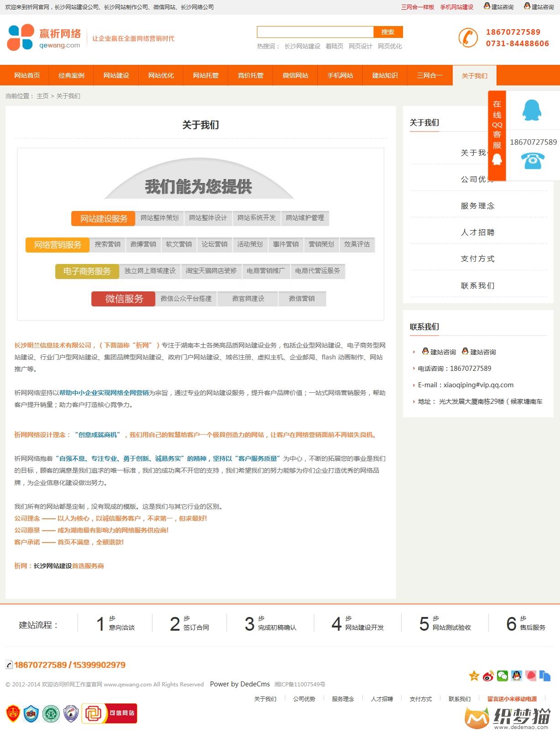
Task: Open QQ chat via floating penguin icon
Action: tap(532, 110)
